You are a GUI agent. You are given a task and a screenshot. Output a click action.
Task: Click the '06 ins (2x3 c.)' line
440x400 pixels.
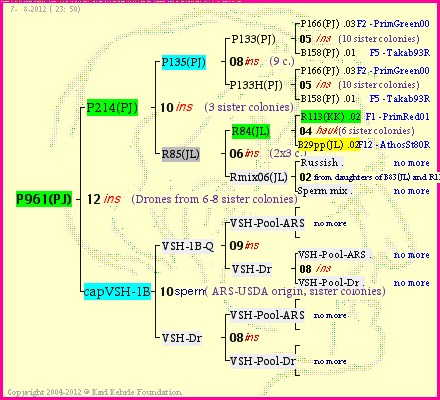[x=268, y=153]
